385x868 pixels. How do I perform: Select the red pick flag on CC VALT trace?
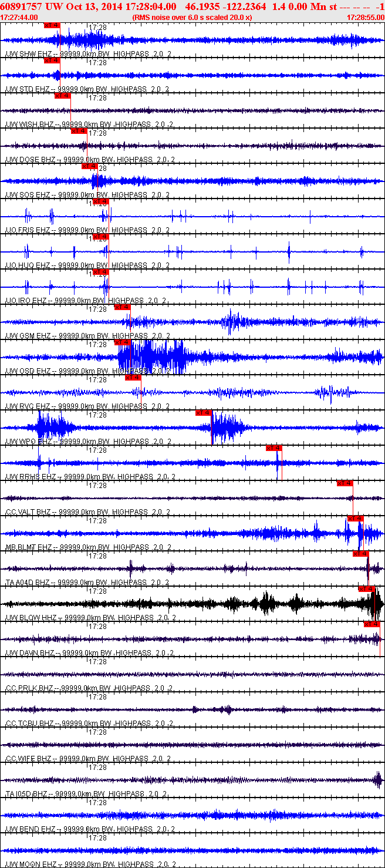(345, 483)
